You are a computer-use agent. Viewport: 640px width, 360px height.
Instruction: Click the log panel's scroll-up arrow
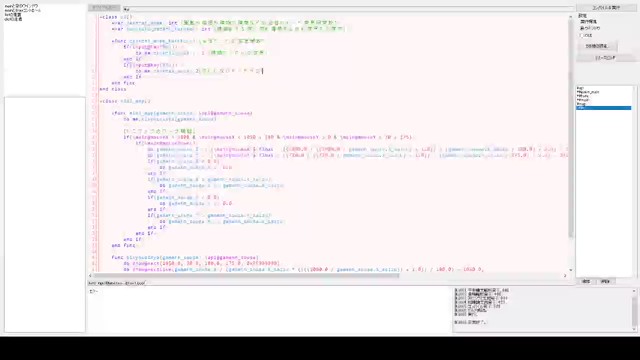(x=634, y=291)
